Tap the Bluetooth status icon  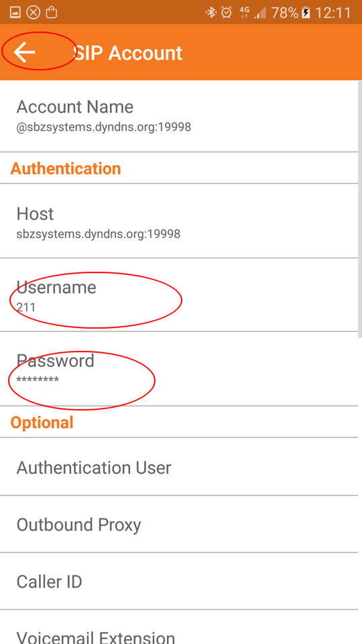pyautogui.click(x=211, y=13)
